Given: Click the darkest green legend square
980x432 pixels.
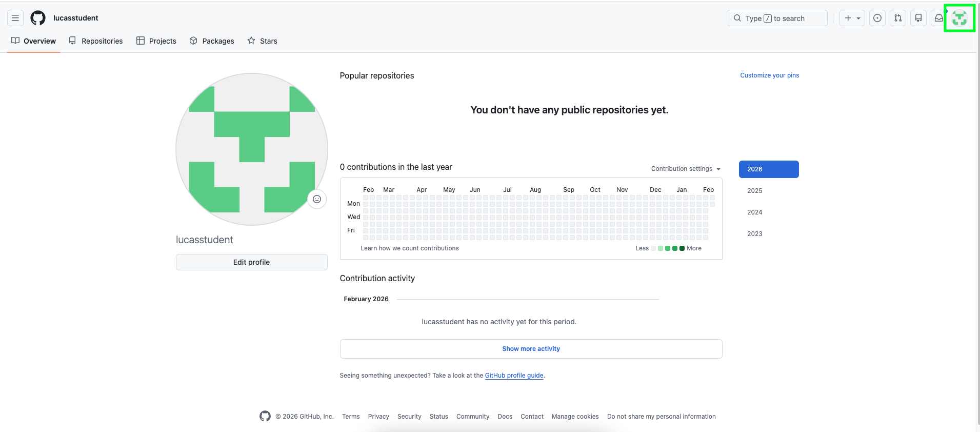Looking at the screenshot, I should 682,248.
